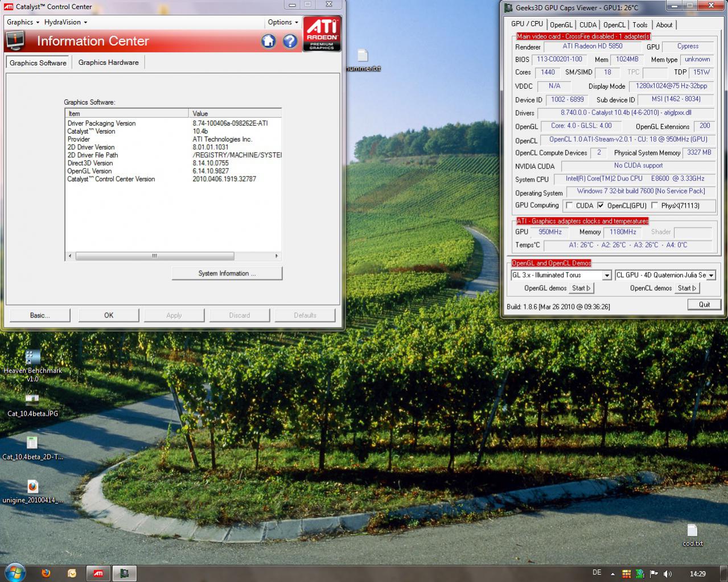The image size is (728, 582).
Task: Select the GPU / CPU tab
Action: 527,24
